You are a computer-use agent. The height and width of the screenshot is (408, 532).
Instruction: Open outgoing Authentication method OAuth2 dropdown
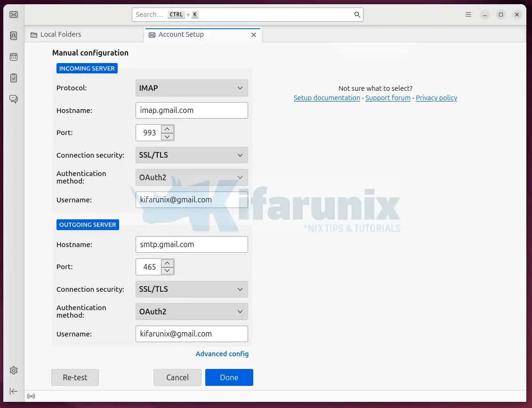tap(191, 312)
